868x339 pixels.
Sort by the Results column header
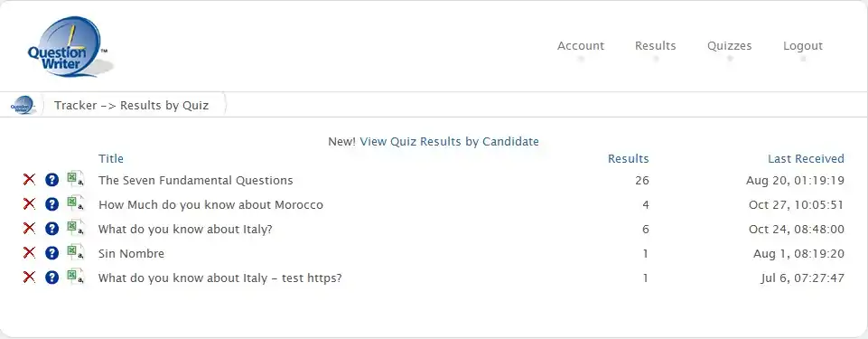[629, 158]
